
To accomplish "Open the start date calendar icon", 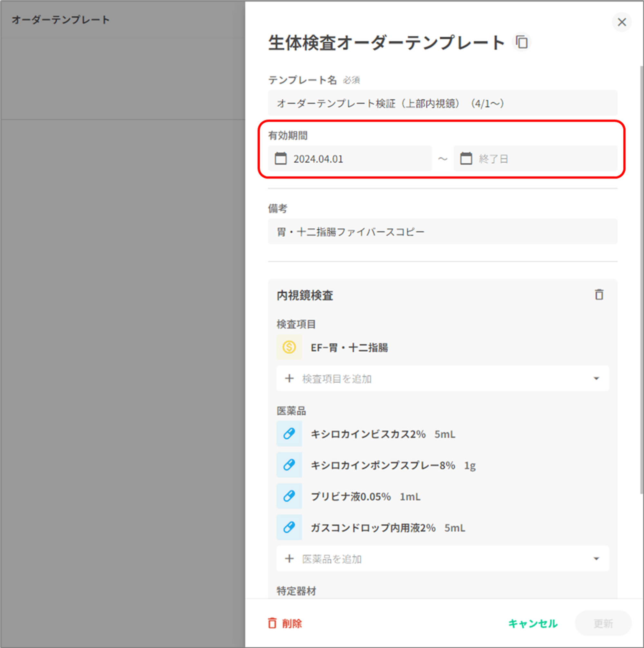I will point(281,159).
